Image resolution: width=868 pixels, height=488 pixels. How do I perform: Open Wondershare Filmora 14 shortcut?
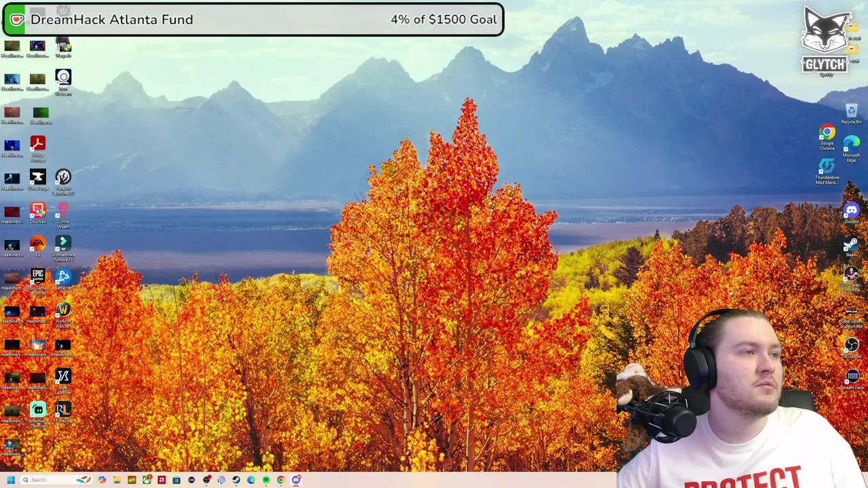click(63, 249)
